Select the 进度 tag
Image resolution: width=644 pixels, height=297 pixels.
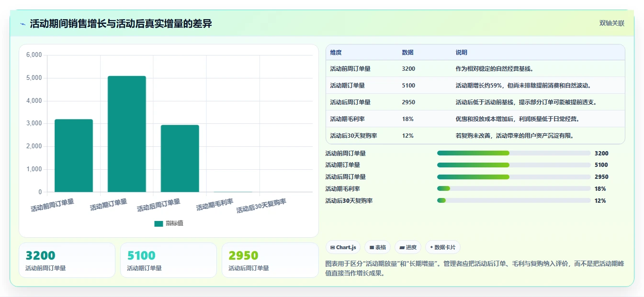tap(408, 247)
